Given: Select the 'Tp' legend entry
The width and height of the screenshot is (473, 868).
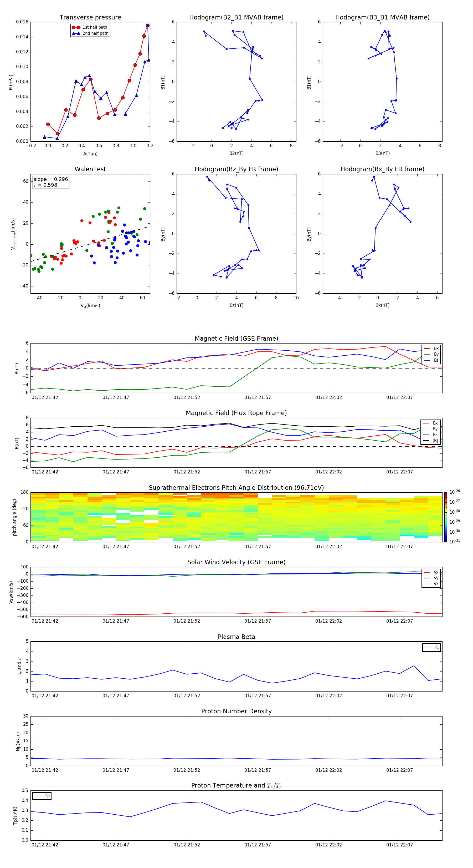Looking at the screenshot, I should pyautogui.click(x=42, y=796).
